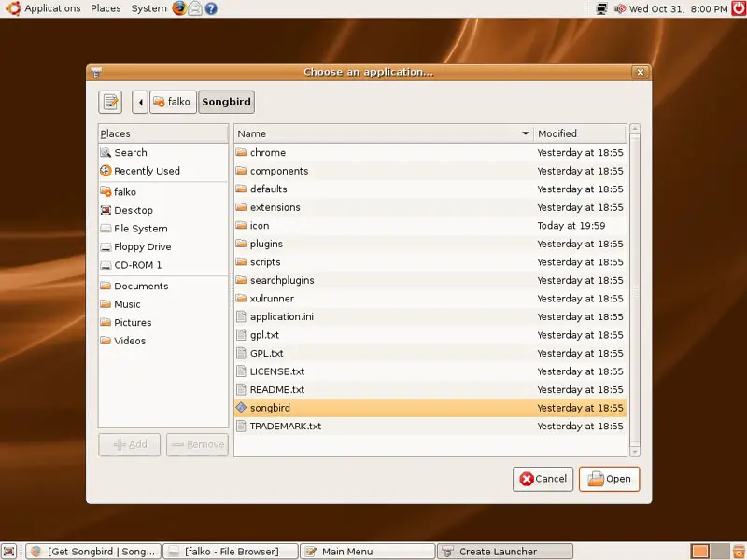Close the Choose an application dialog
Image resolution: width=747 pixels, height=560 pixels.
641,72
